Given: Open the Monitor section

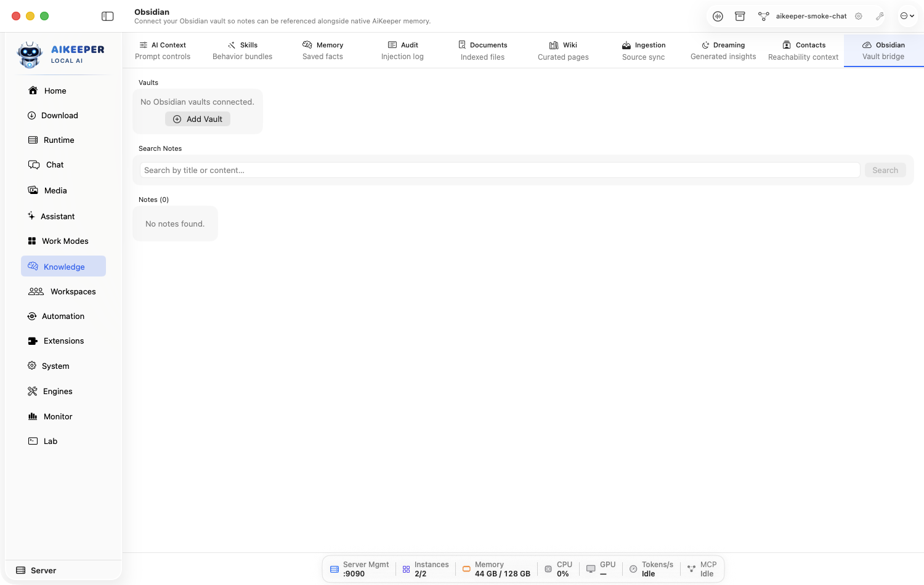Looking at the screenshot, I should [x=63, y=416].
